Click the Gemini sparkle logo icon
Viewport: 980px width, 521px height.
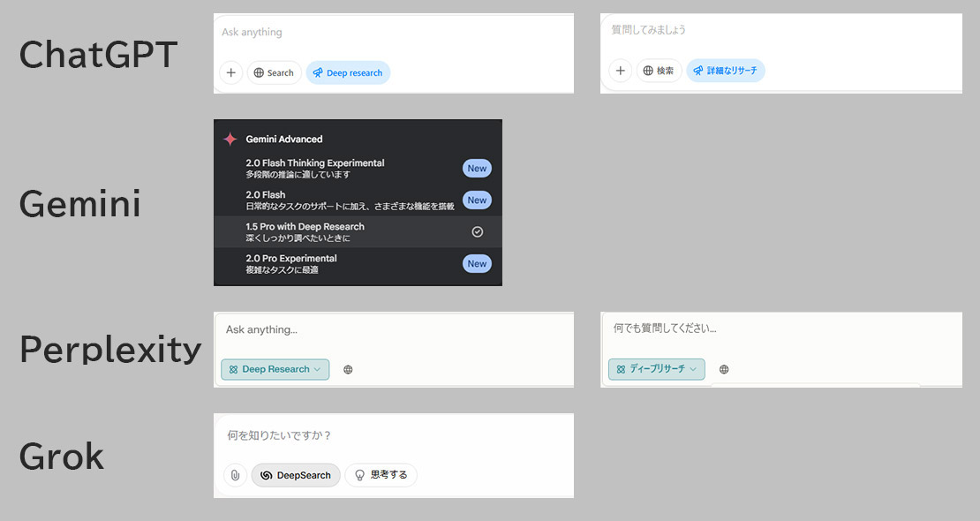coord(230,139)
